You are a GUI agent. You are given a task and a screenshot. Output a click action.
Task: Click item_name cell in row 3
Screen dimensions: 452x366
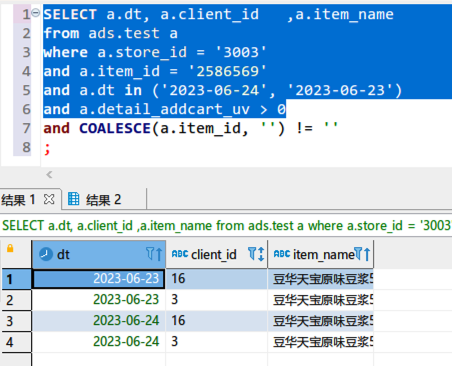pos(321,321)
